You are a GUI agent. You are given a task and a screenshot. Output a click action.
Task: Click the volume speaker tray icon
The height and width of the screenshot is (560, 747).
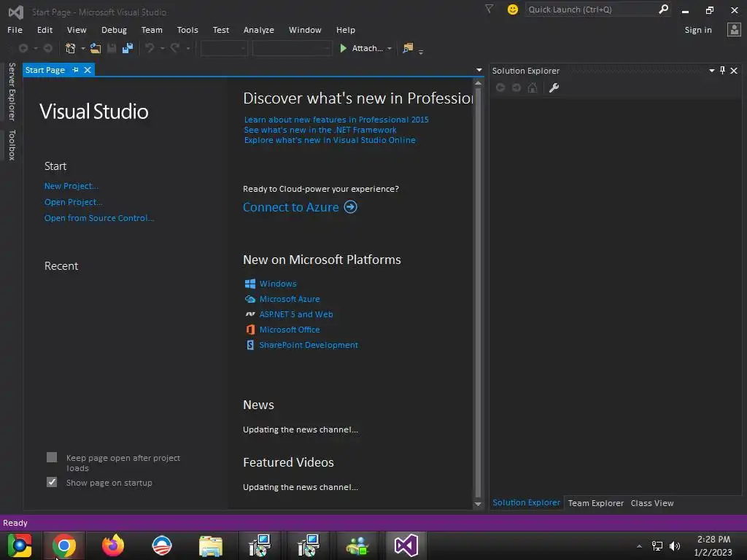pyautogui.click(x=675, y=546)
